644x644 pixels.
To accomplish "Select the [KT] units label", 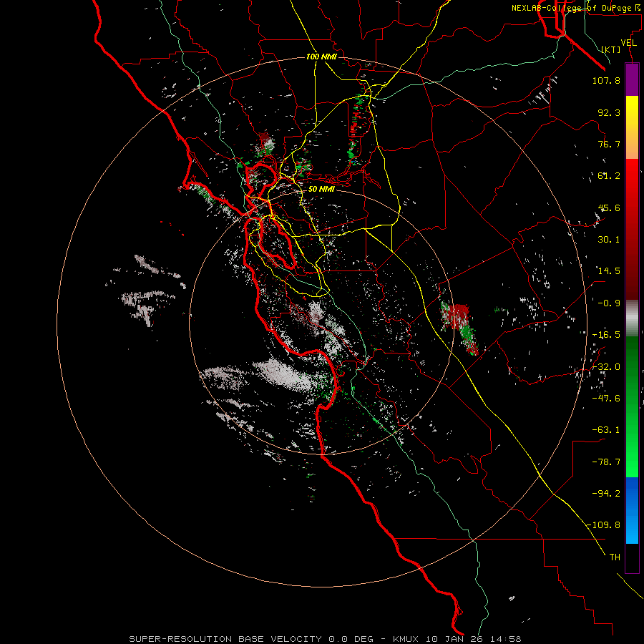I will click(x=611, y=49).
